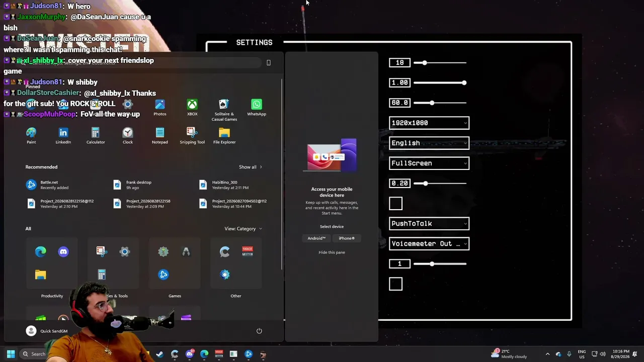Open Steam from the taskbar
644x362 pixels.
(x=159, y=354)
